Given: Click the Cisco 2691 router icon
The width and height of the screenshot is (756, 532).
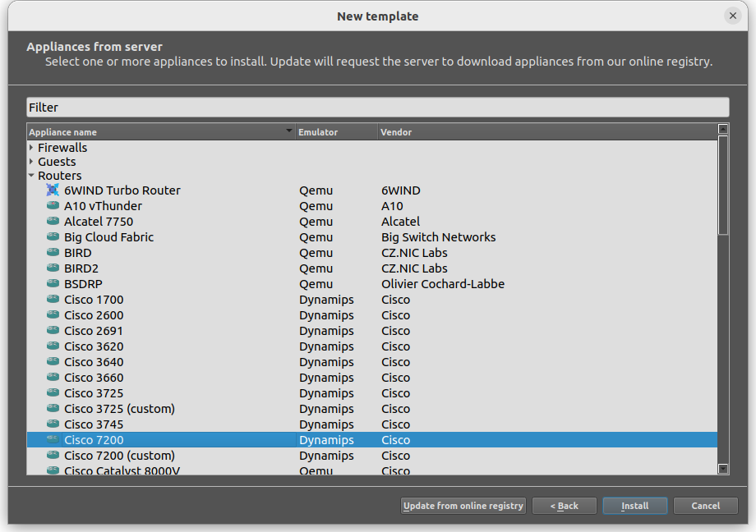Looking at the screenshot, I should (53, 330).
